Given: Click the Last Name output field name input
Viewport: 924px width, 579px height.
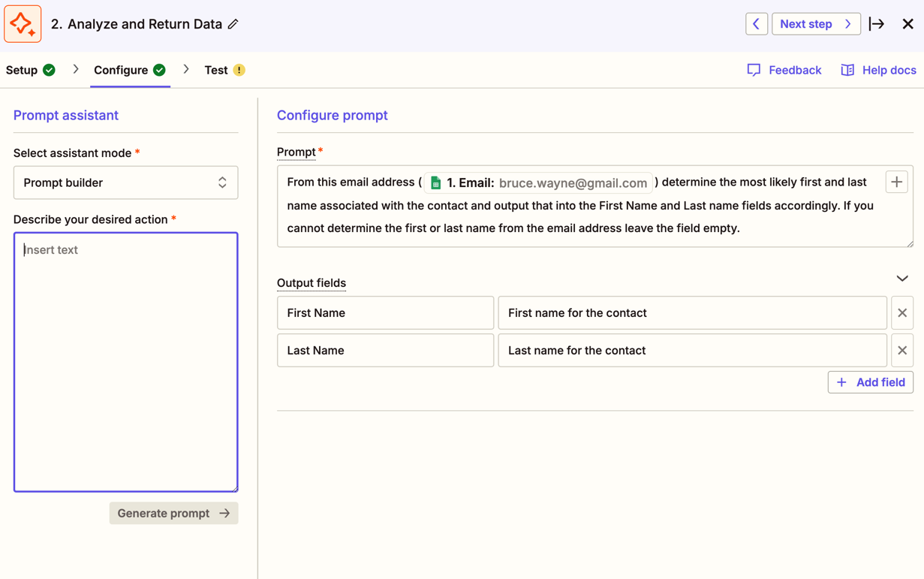Looking at the screenshot, I should (x=385, y=351).
